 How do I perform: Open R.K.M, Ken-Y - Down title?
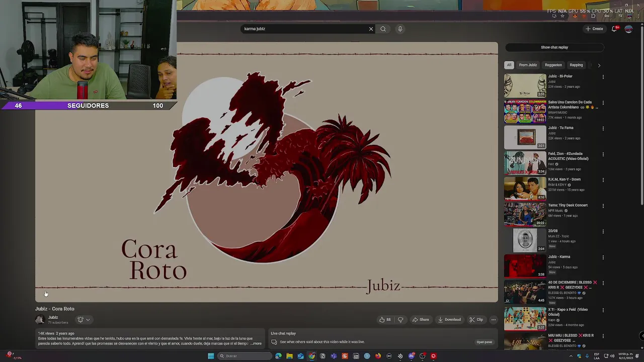(x=564, y=179)
